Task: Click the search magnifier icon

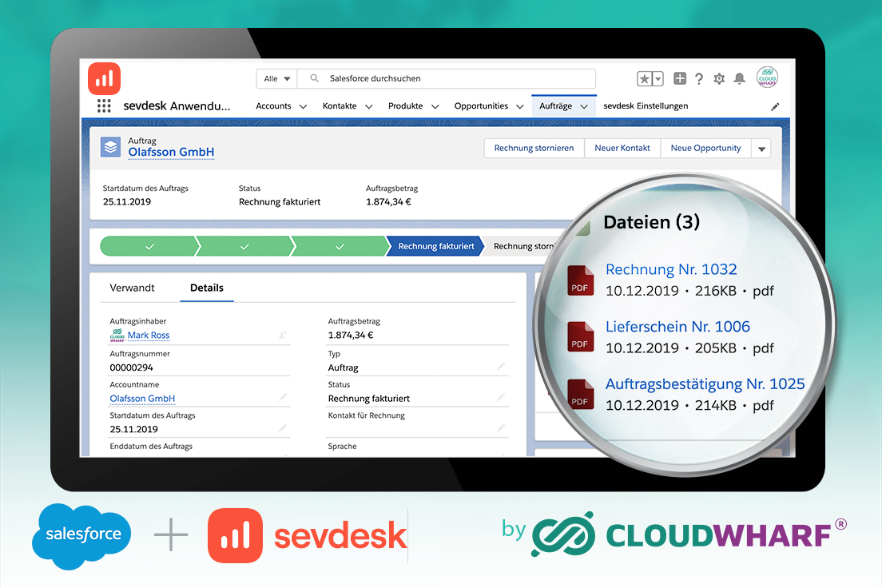Action: pos(315,78)
